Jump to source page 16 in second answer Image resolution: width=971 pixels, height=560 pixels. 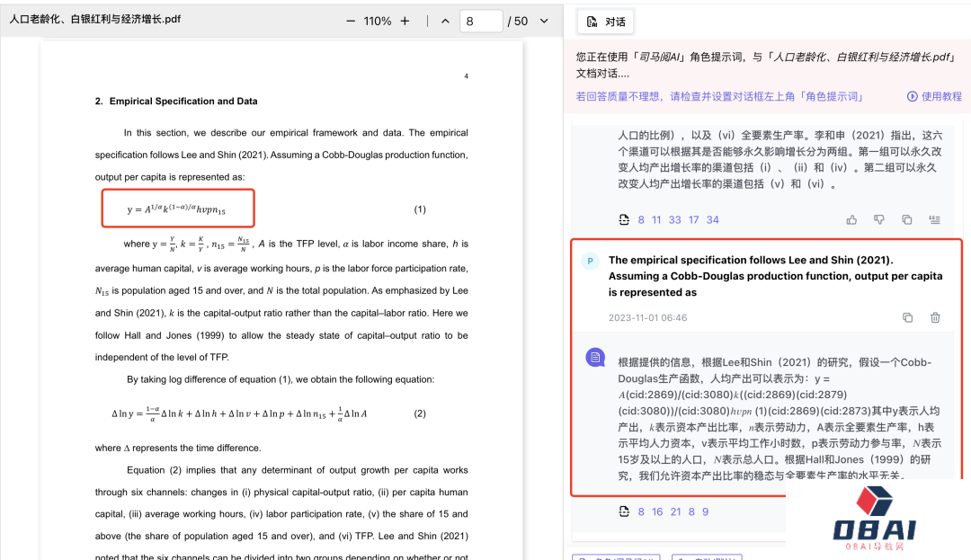pyautogui.click(x=656, y=511)
